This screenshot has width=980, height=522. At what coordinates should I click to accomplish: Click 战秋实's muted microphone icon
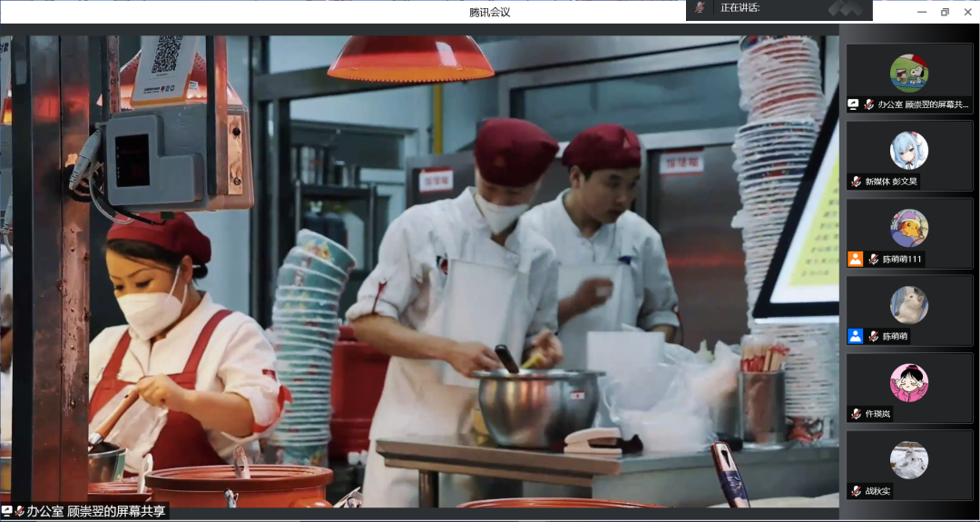856,491
